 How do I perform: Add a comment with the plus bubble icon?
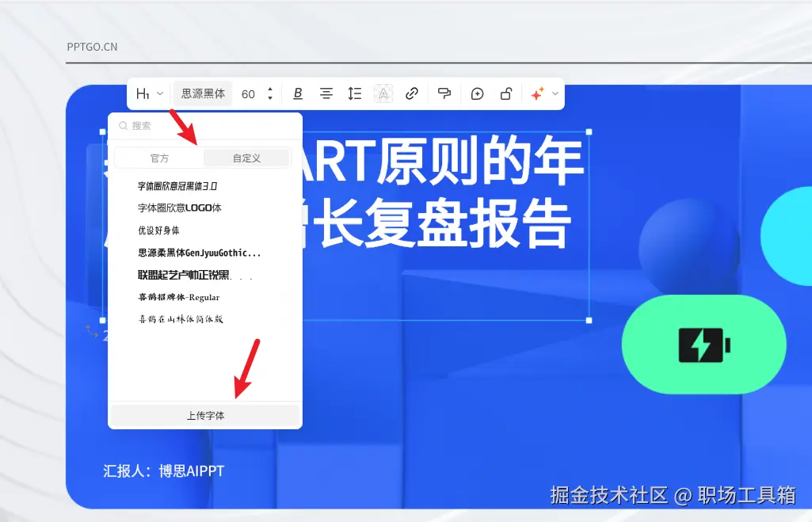[477, 93]
